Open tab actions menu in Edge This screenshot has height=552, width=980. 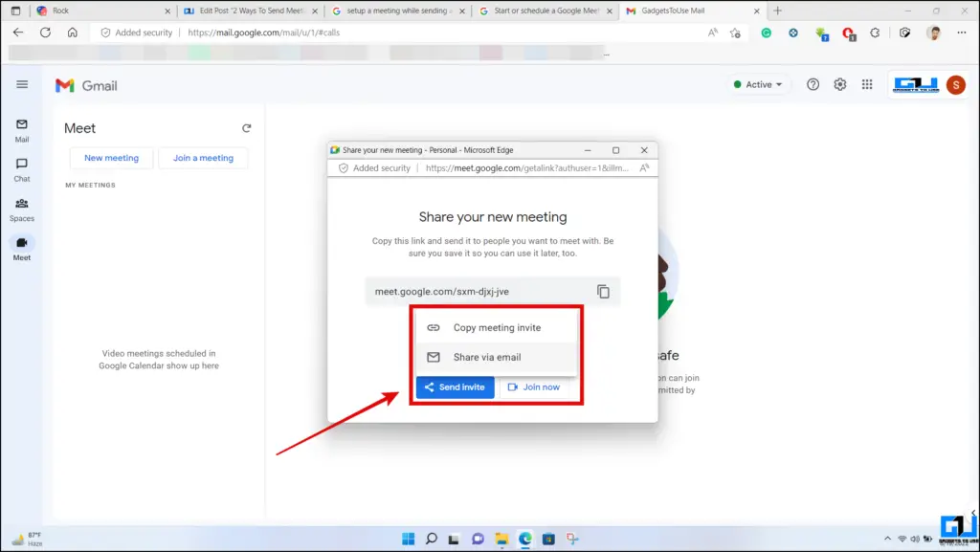(15, 11)
